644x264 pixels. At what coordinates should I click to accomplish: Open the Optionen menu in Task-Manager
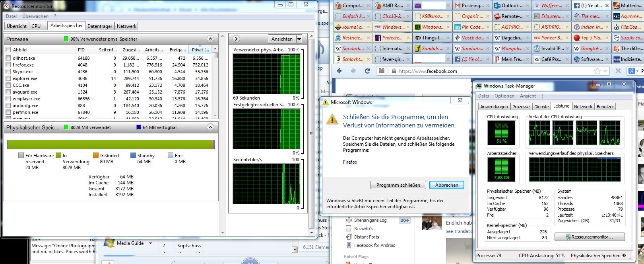coord(504,96)
